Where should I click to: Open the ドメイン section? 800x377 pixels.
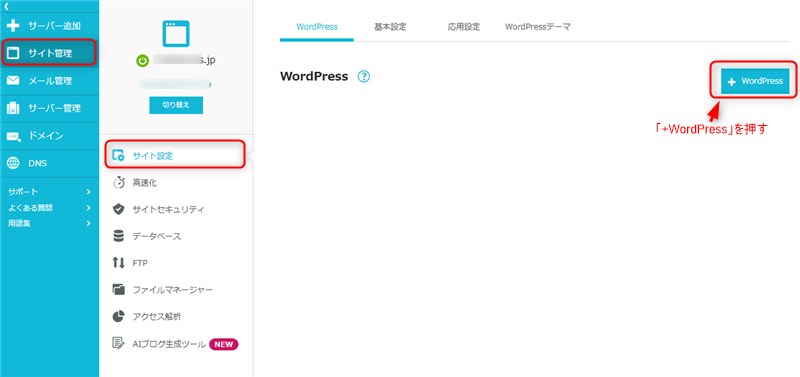[49, 136]
